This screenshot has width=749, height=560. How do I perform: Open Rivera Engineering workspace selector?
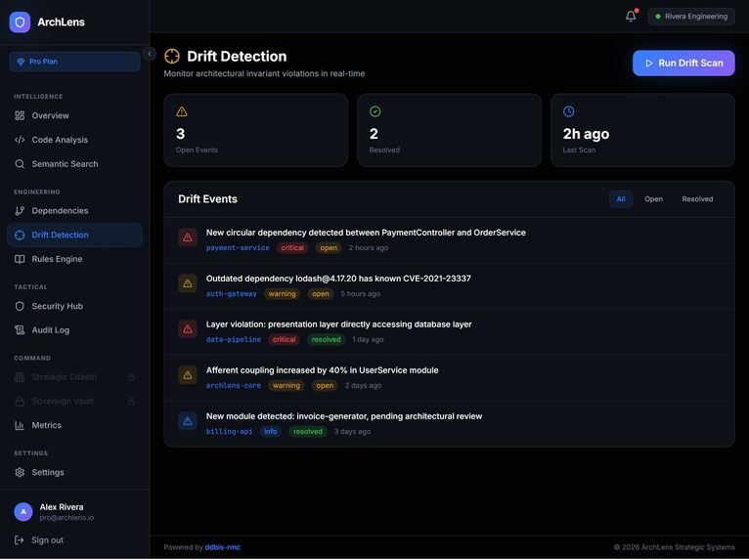tap(691, 17)
